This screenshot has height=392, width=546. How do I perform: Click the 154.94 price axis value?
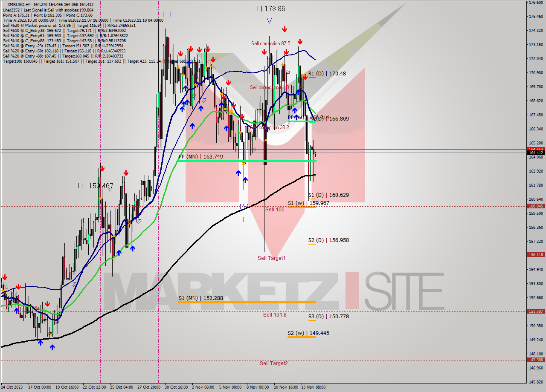(536, 270)
